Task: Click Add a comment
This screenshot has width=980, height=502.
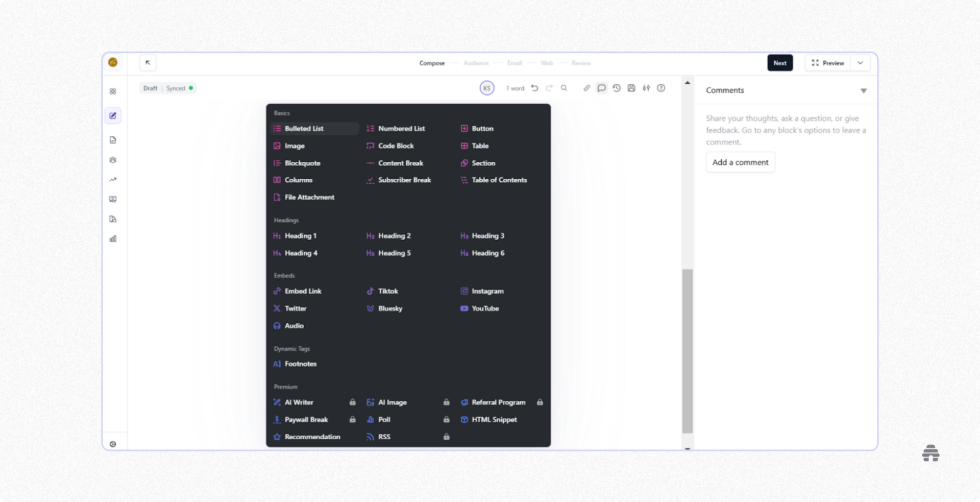Action: 740,162
